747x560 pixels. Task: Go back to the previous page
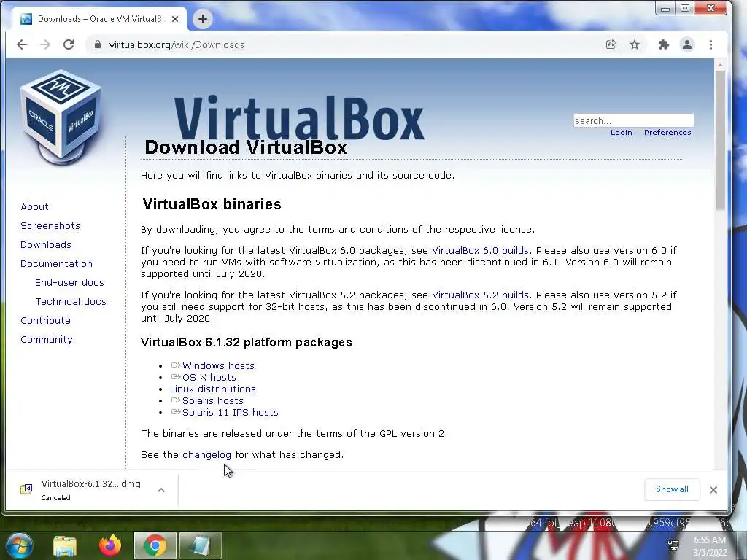[22, 44]
